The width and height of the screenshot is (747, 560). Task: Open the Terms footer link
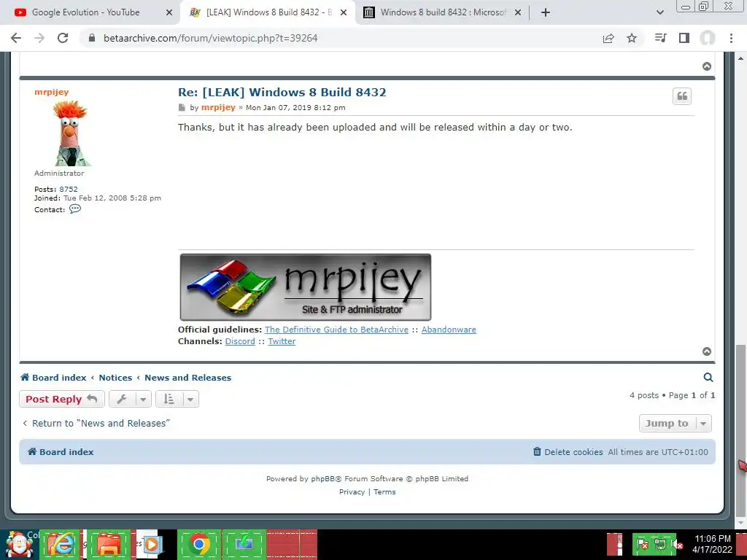384,492
